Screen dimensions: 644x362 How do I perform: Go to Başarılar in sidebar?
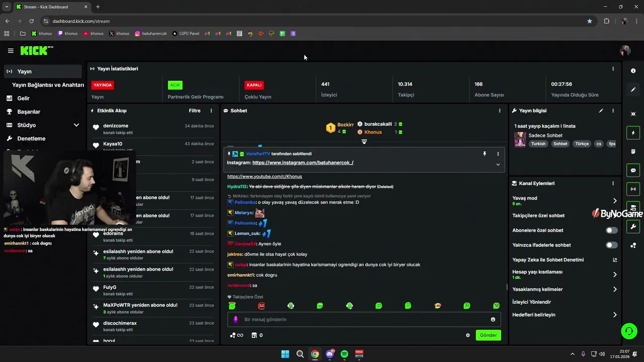point(29,112)
